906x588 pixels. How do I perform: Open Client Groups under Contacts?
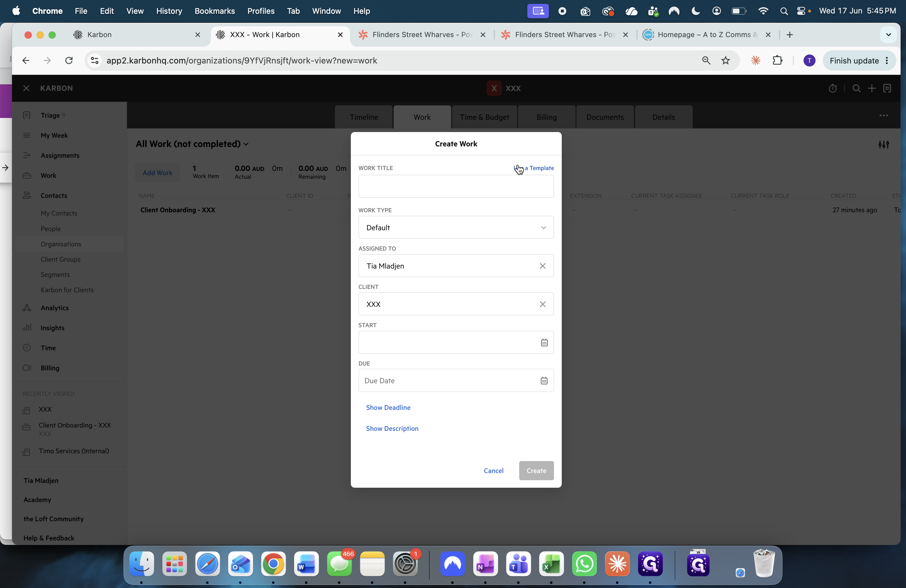point(61,259)
